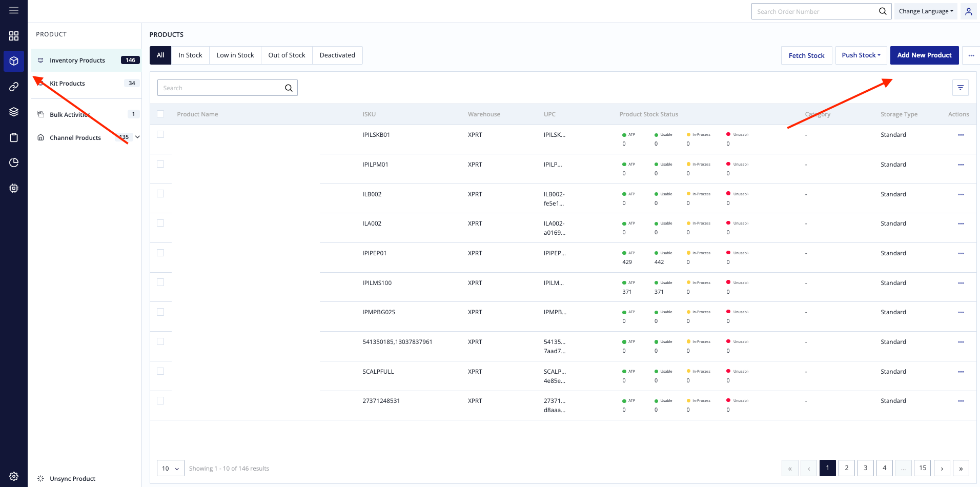Open actions menu for IPMPBG02S row
This screenshot has width=980, height=487.
pyautogui.click(x=961, y=313)
